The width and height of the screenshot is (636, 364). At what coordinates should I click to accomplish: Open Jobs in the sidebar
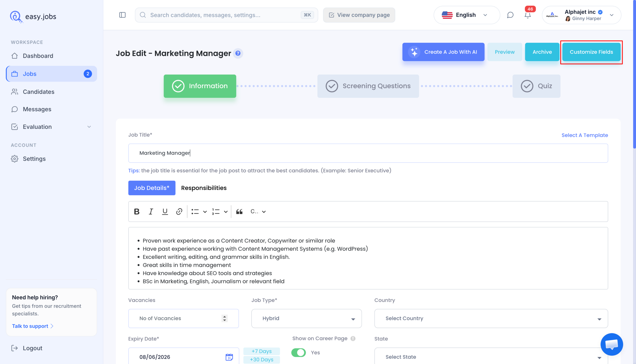click(51, 74)
